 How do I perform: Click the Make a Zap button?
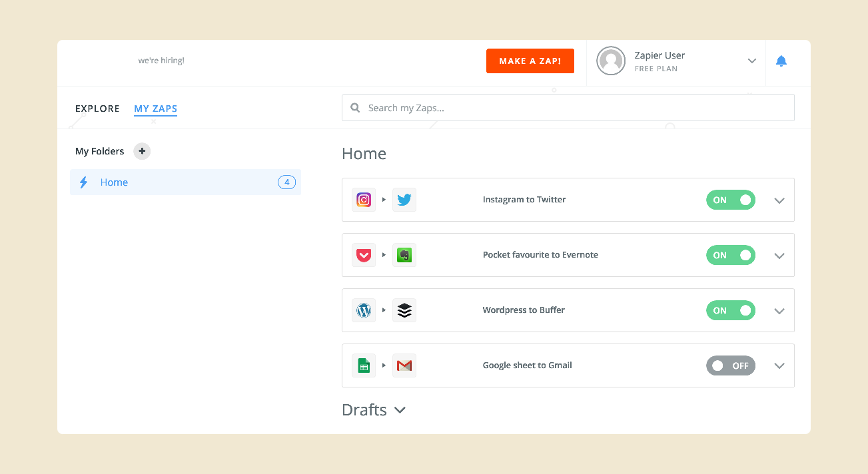click(x=530, y=61)
